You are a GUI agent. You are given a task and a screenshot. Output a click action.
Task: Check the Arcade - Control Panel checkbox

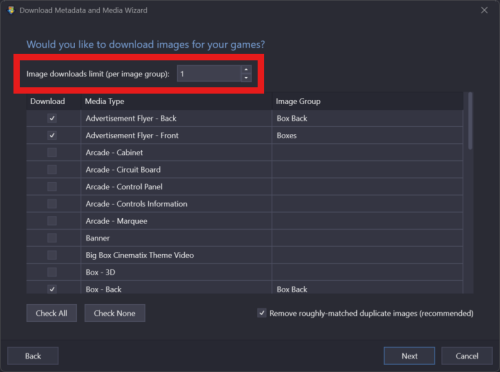pyautogui.click(x=52, y=187)
